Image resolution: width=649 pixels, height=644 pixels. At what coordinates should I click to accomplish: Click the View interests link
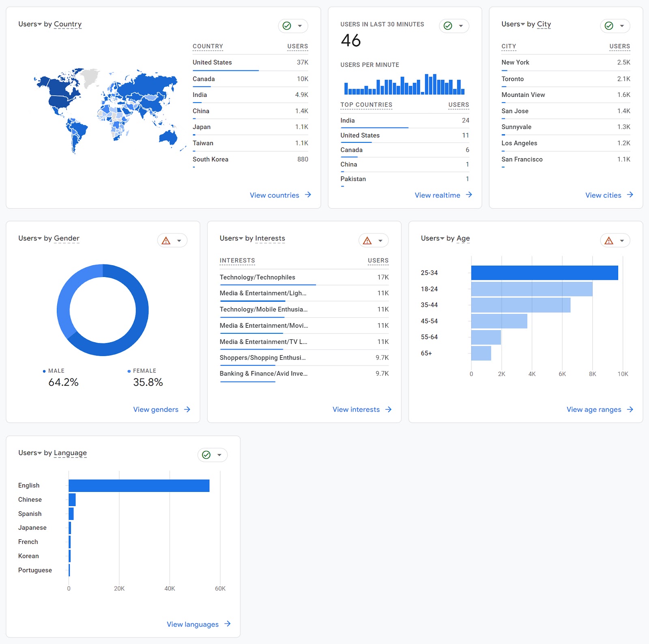[x=356, y=409]
